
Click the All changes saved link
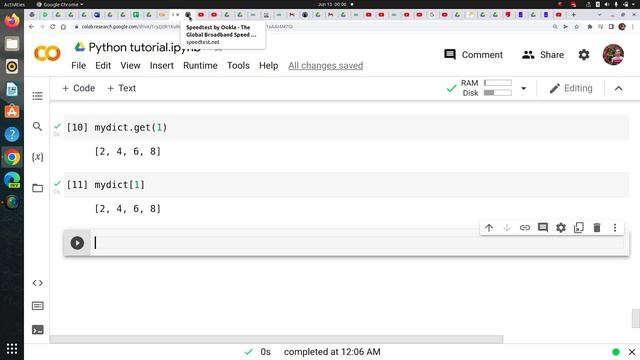[325, 66]
